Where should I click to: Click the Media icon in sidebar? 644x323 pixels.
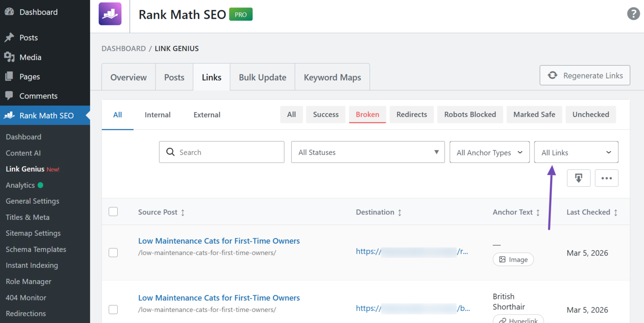coord(9,57)
